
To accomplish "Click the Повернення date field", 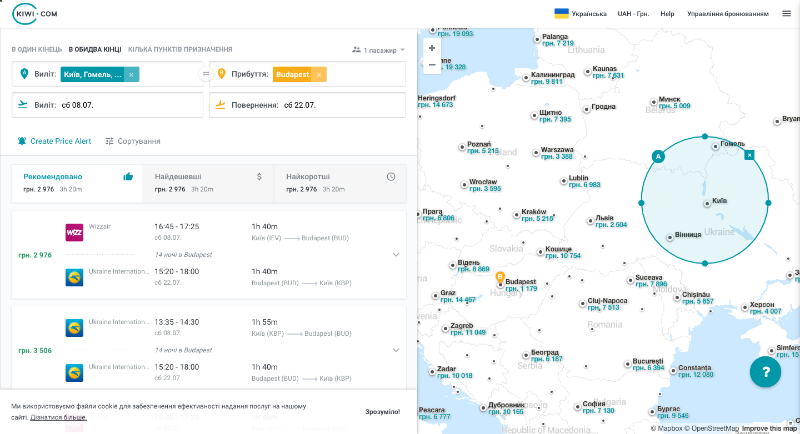I will click(308, 104).
